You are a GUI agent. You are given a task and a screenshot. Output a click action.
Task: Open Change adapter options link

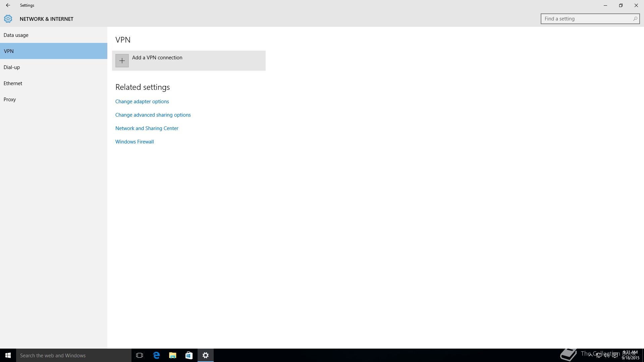(x=142, y=102)
